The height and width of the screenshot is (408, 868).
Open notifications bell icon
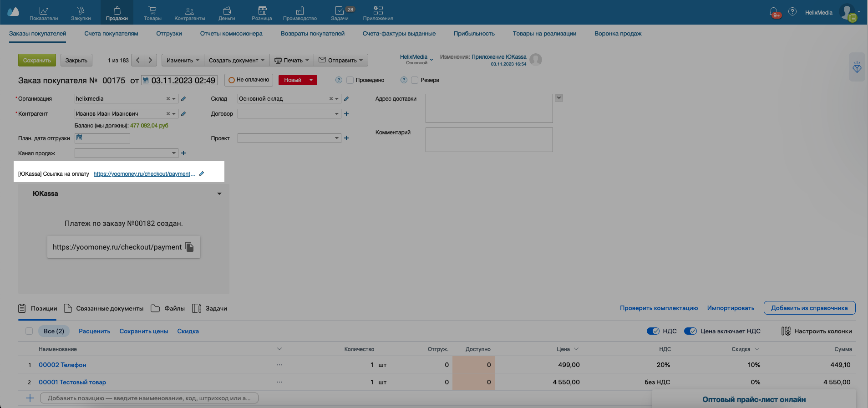[x=773, y=12]
